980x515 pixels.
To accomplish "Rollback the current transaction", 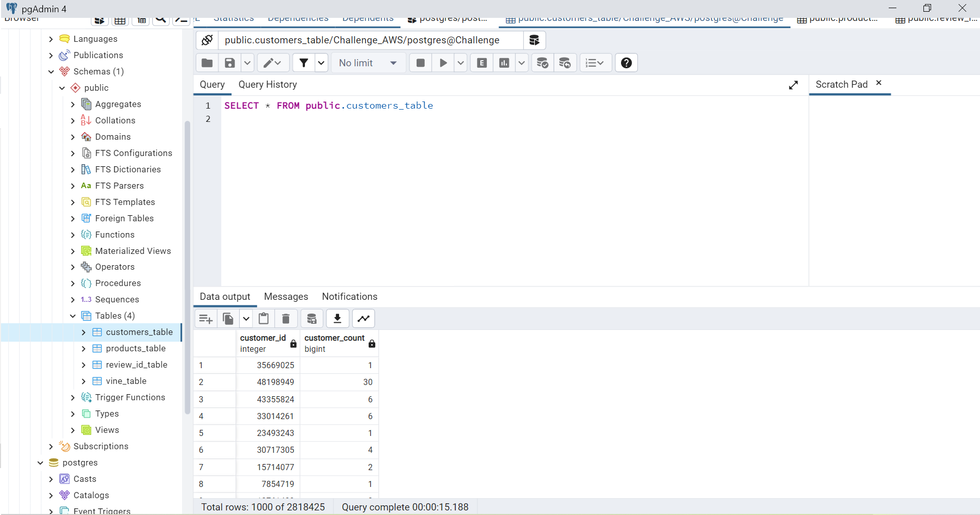I will (x=565, y=63).
